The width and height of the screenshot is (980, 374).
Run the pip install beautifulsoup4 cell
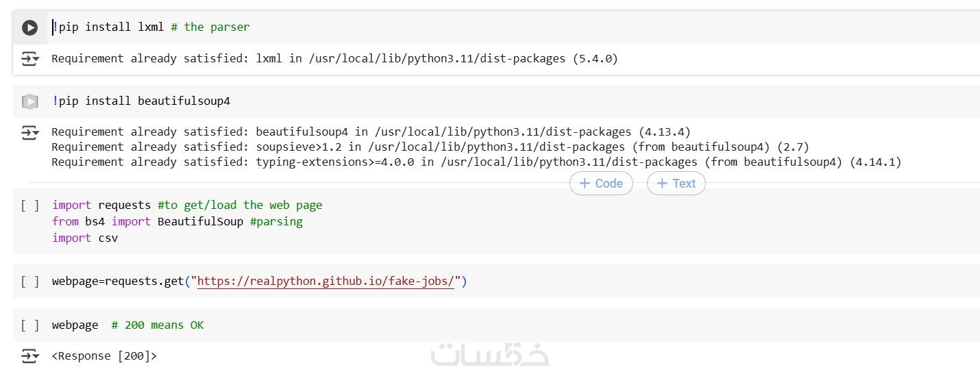coord(29,101)
